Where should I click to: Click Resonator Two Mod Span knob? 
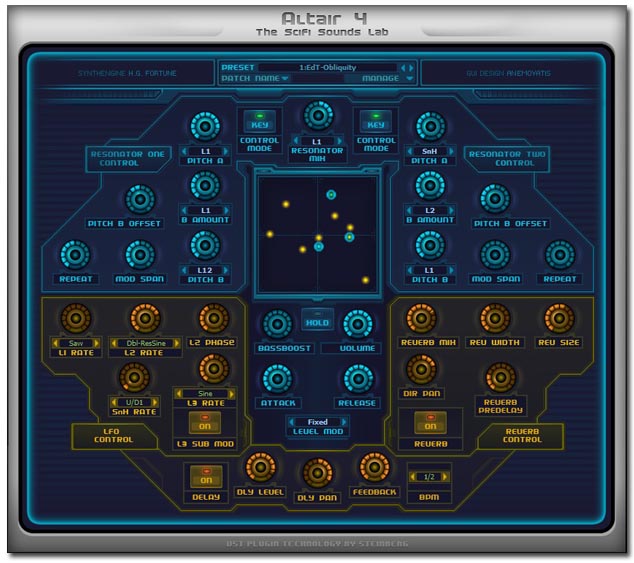pos(495,255)
